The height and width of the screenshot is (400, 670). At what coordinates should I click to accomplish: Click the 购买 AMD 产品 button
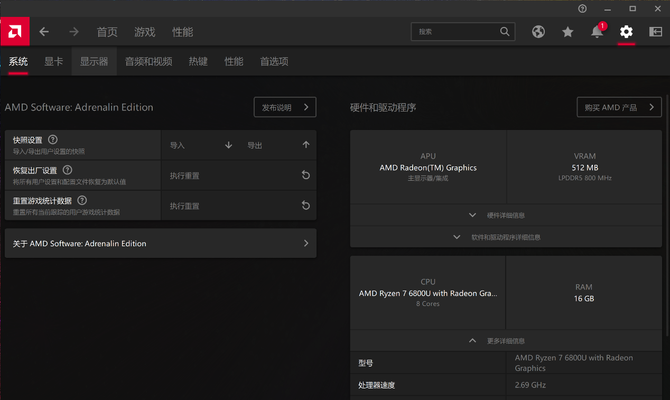[619, 107]
